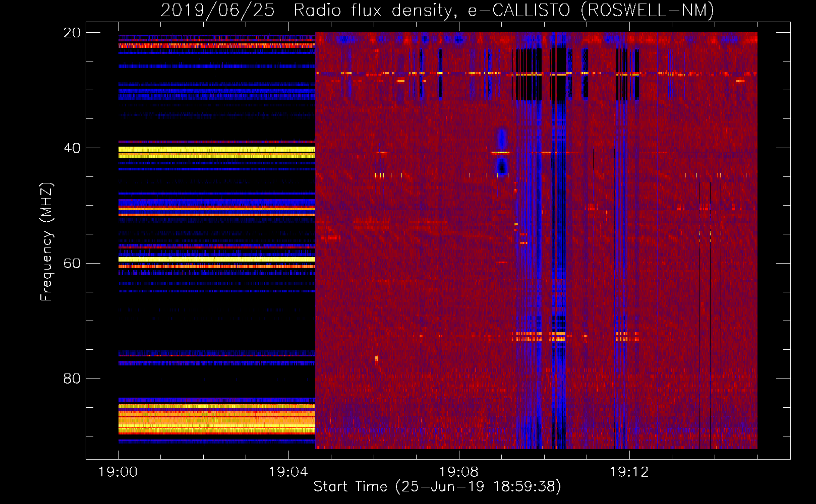Select the 60 MHz frequency tick label
This screenshot has height=504, width=816.
pyautogui.click(x=72, y=263)
